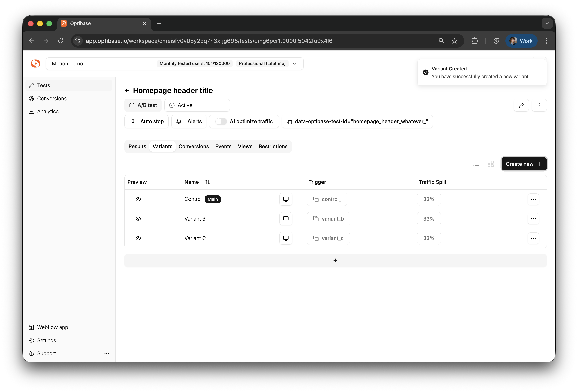Image resolution: width=578 pixels, height=392 pixels.
Task: Preview the Control variant with eye icon
Action: tap(138, 199)
